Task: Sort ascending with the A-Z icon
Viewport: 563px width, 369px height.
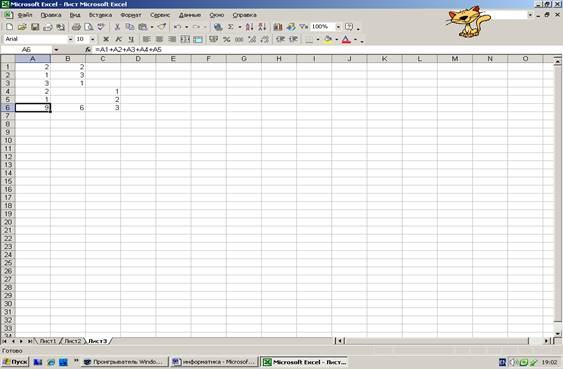Action: (x=250, y=27)
